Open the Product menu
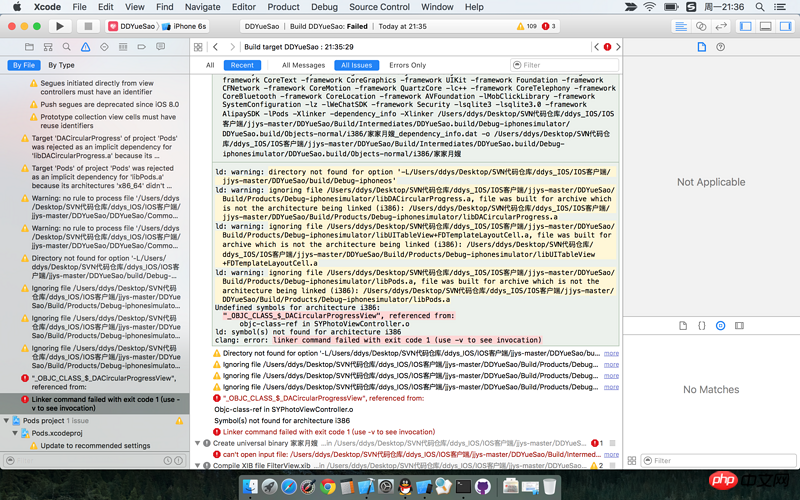The image size is (800, 500). (x=283, y=7)
